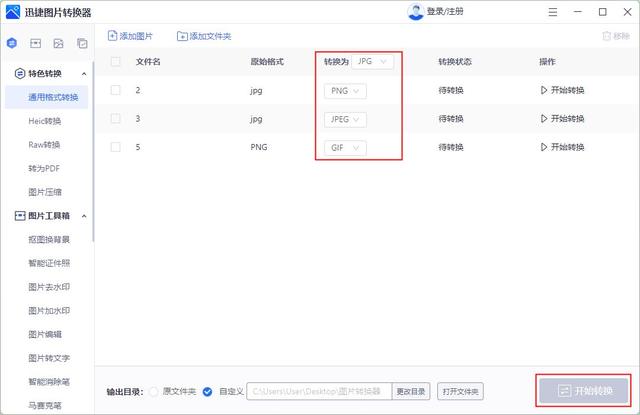Click the app logo in title bar
Viewport: 640px width, 415px height.
coord(13,12)
